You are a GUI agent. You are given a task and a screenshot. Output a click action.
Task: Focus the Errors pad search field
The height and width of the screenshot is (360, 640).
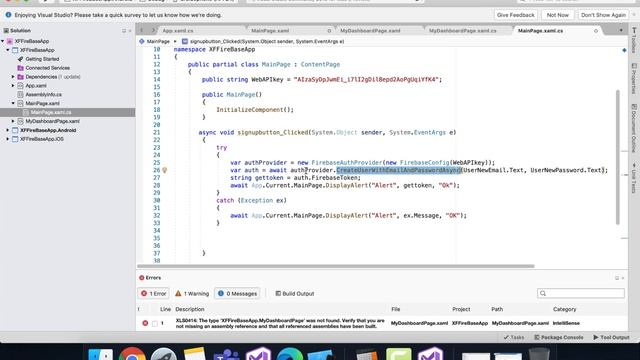[581, 293]
